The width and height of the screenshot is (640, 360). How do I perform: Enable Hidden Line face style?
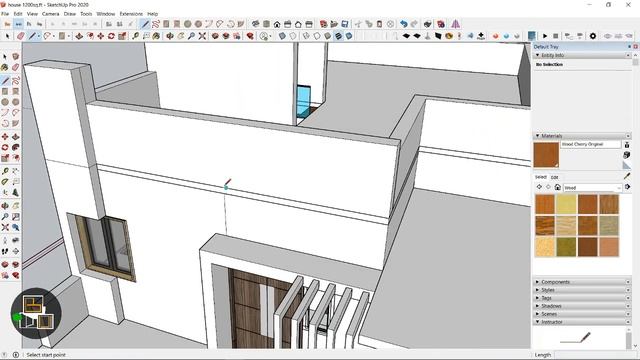coord(317,36)
